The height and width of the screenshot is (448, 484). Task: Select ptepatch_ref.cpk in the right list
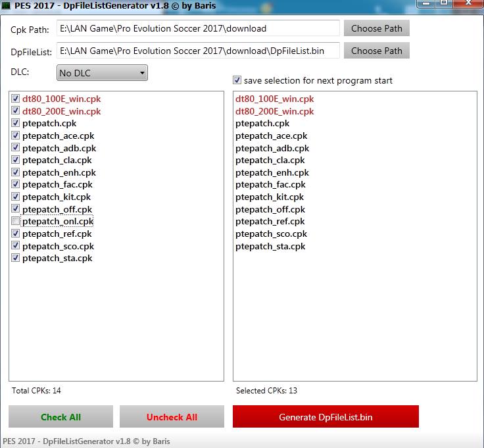[x=270, y=221]
